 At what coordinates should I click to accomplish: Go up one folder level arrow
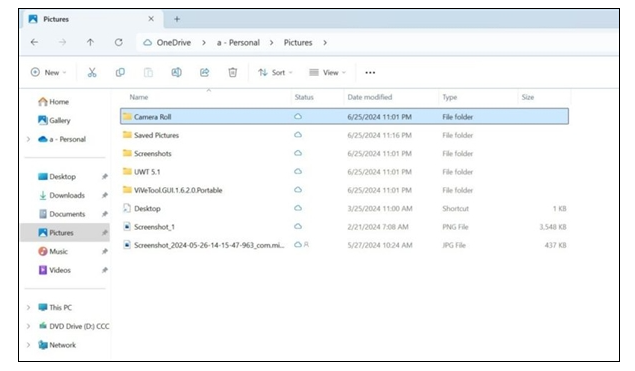click(90, 42)
